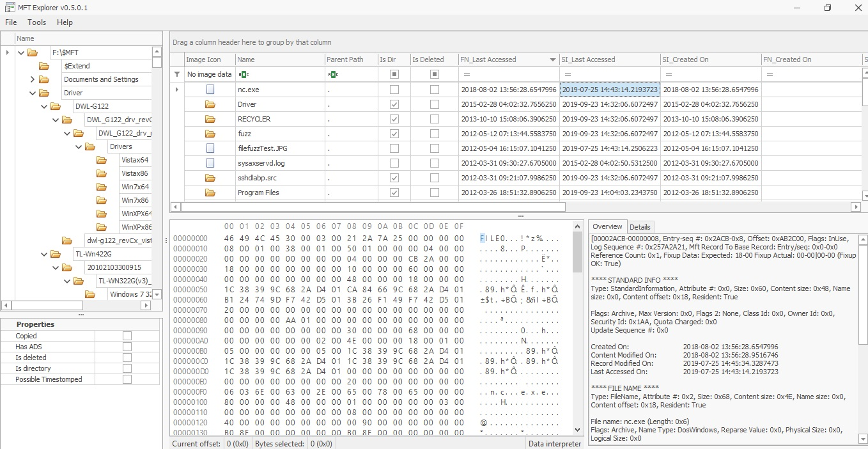868x449 pixels.
Task: Click the sshdlabp.src folder icon
Action: click(x=210, y=178)
